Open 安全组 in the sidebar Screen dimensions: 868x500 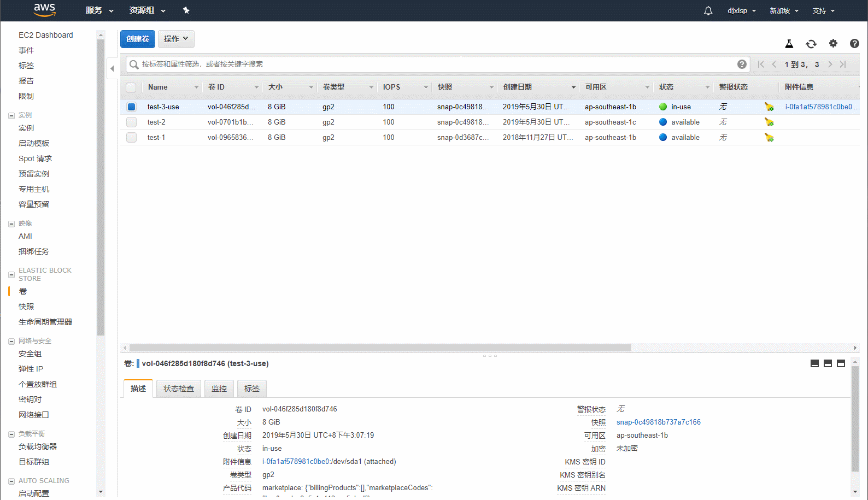(30, 354)
